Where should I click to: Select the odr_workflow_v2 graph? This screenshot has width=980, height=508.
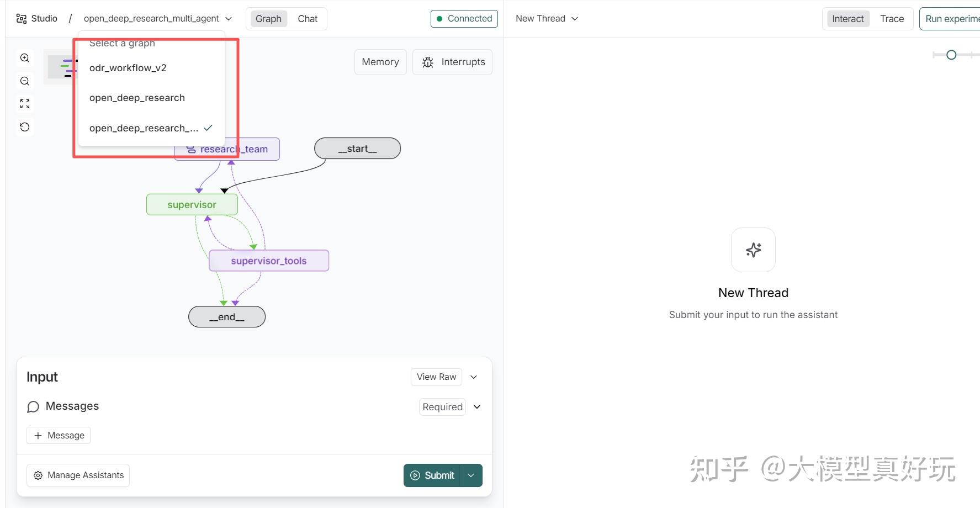[128, 67]
